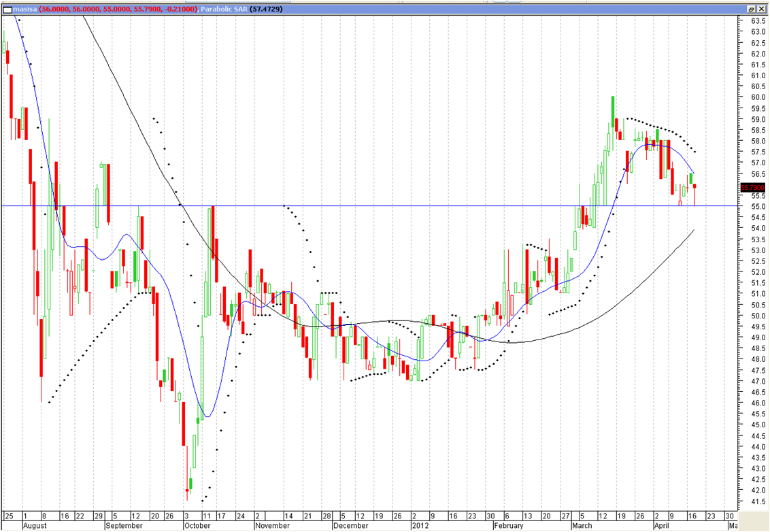Click the red 55.7900 current price tag
Viewport: 770px width, 532px height.
coord(752,188)
